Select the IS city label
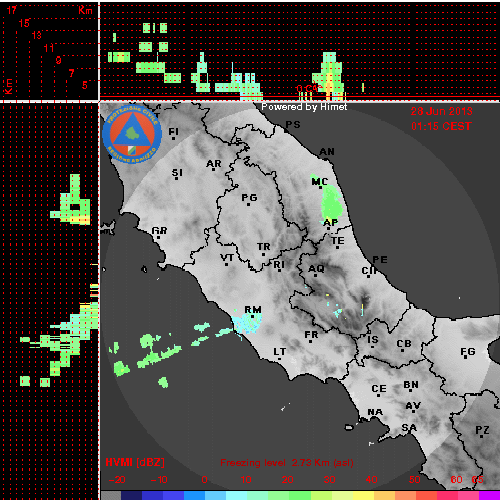Screen dimensions: 500x500 tap(373, 340)
